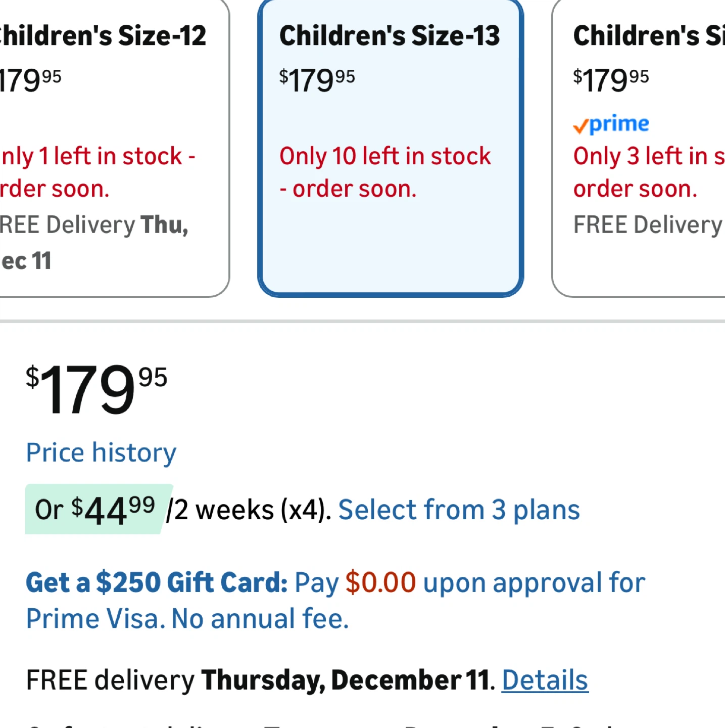Viewport: 725px width, 728px height.
Task: Click the large $179.95 main price
Action: pyautogui.click(x=96, y=389)
